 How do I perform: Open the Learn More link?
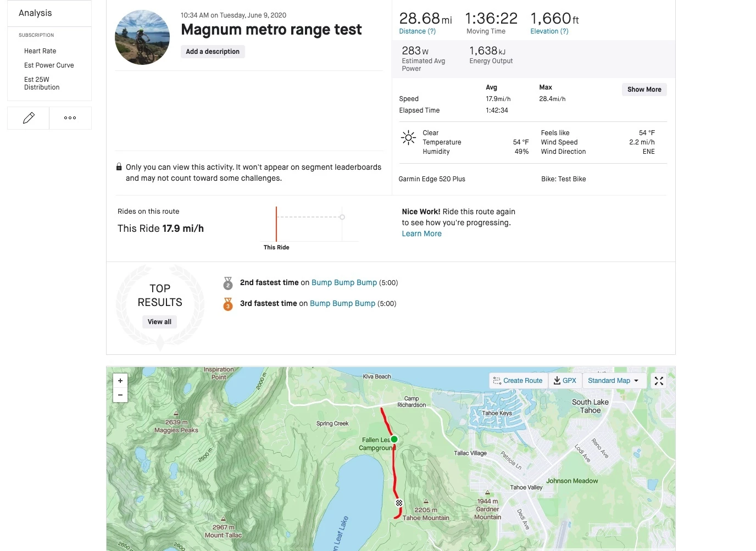[x=421, y=233]
